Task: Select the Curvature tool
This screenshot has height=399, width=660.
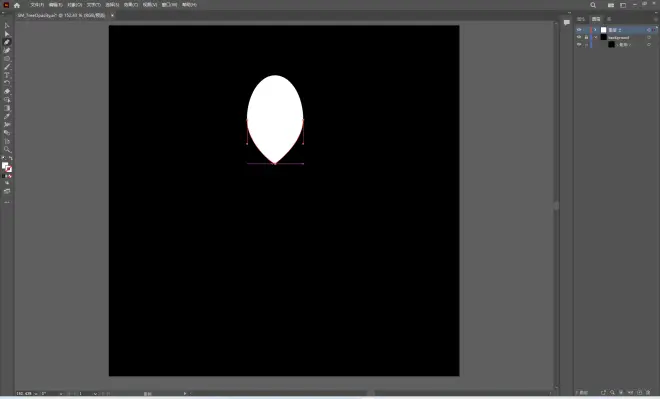Action: tap(7, 51)
